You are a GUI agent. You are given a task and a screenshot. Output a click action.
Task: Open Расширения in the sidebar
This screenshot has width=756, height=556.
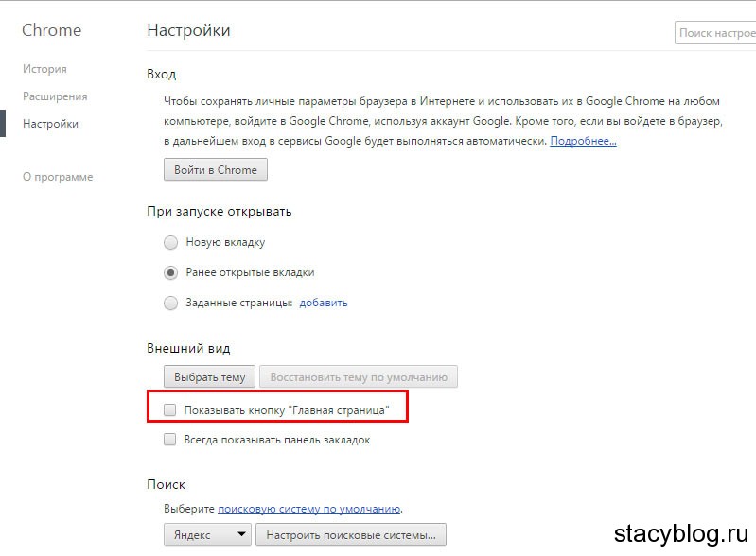tap(55, 96)
